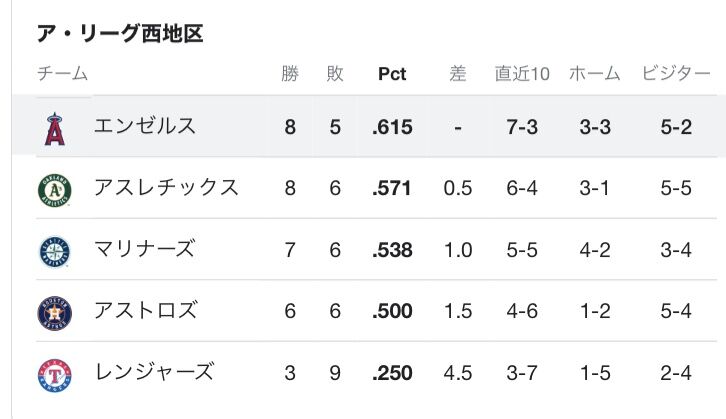Click the ア・リーグ西地区 division heading
This screenshot has width=726, height=419.
pyautogui.click(x=120, y=34)
